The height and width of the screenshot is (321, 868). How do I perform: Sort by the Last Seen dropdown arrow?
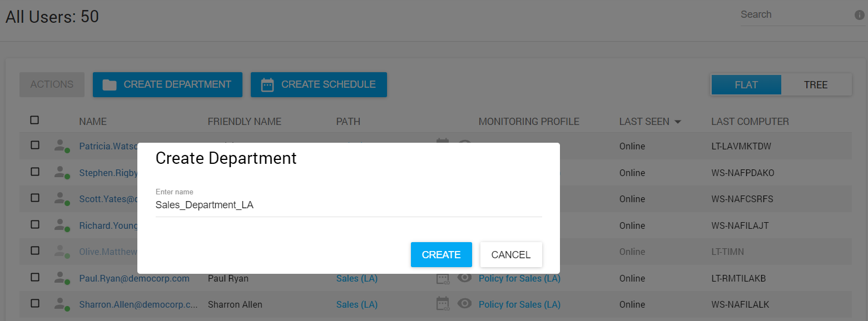pos(677,122)
